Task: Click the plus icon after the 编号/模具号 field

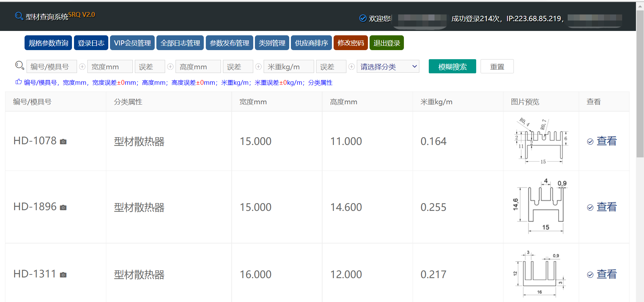Action: point(82,67)
